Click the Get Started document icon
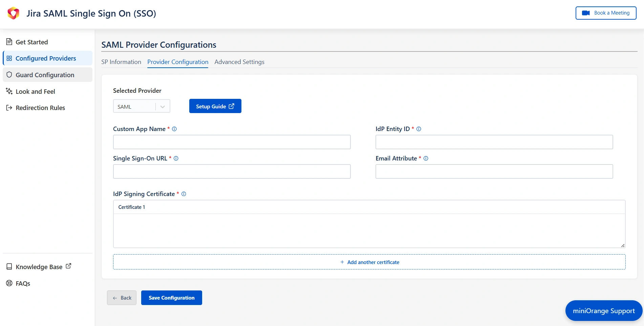 coord(9,42)
